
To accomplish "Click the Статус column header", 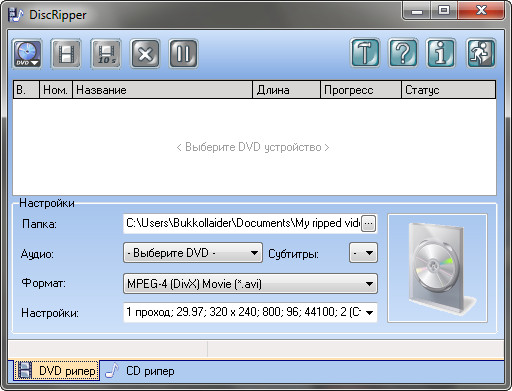I will point(449,90).
